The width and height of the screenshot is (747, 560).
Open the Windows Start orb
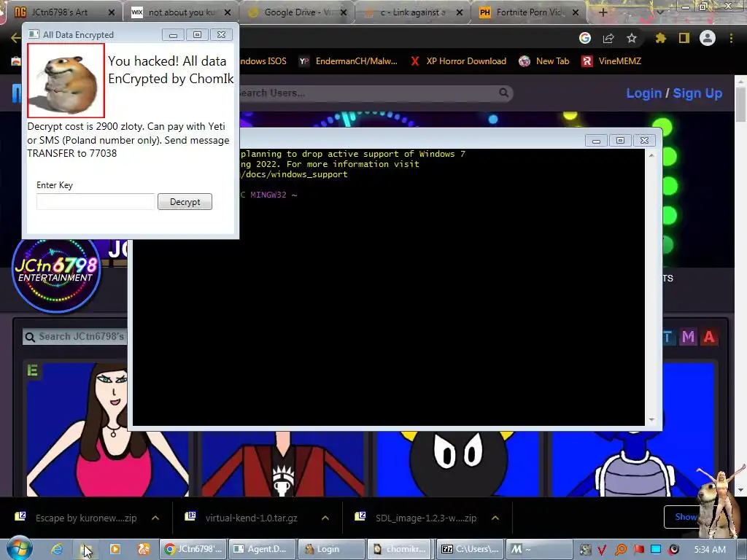click(19, 548)
